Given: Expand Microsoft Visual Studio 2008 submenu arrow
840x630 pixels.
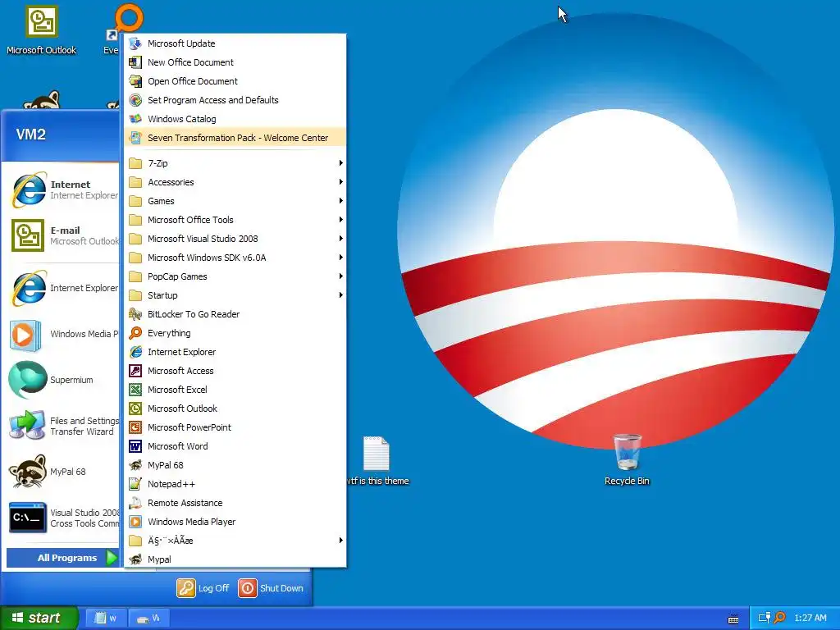Looking at the screenshot, I should tap(340, 239).
